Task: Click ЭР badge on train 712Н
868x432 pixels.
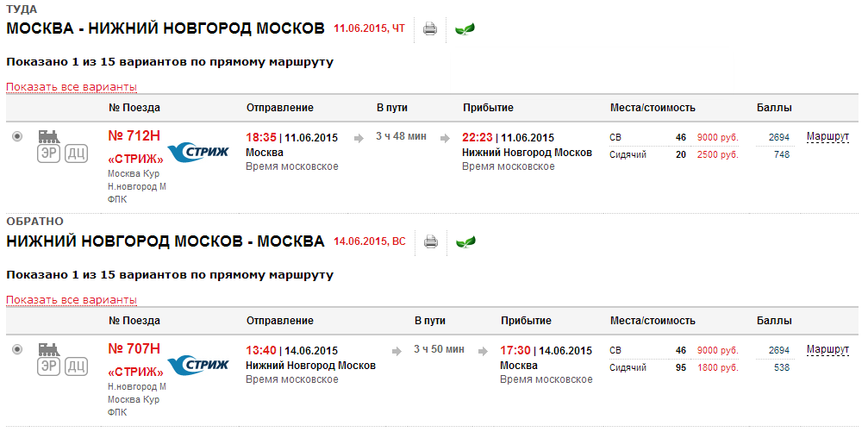Action: tap(49, 153)
